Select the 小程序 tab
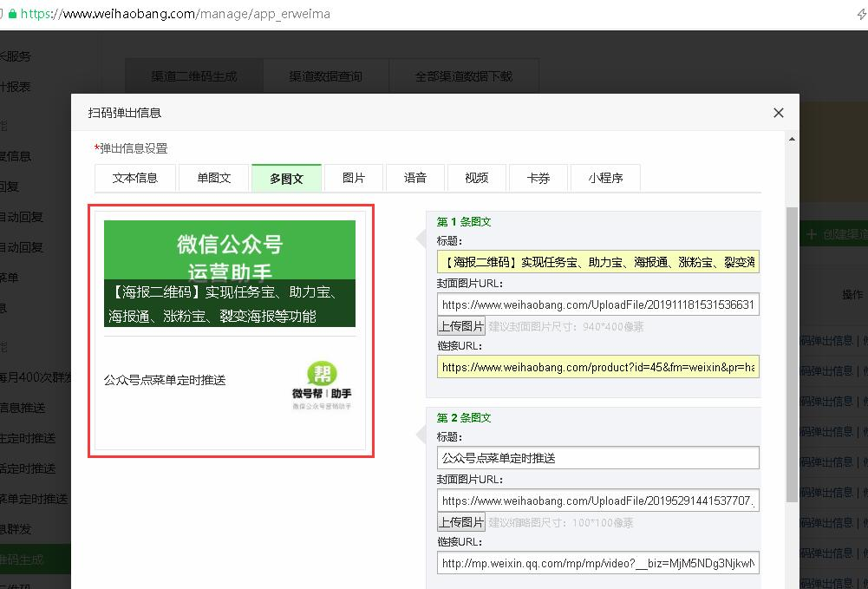 pyautogui.click(x=605, y=178)
